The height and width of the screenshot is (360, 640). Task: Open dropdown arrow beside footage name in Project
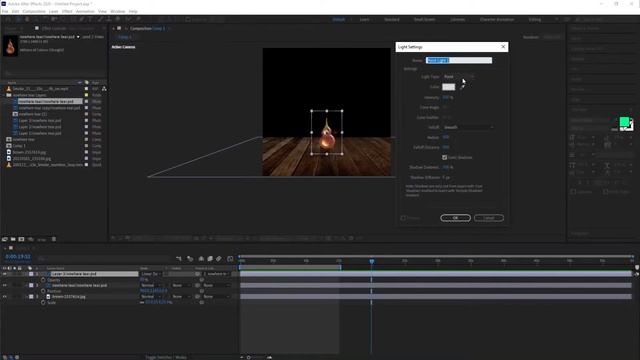tap(78, 37)
